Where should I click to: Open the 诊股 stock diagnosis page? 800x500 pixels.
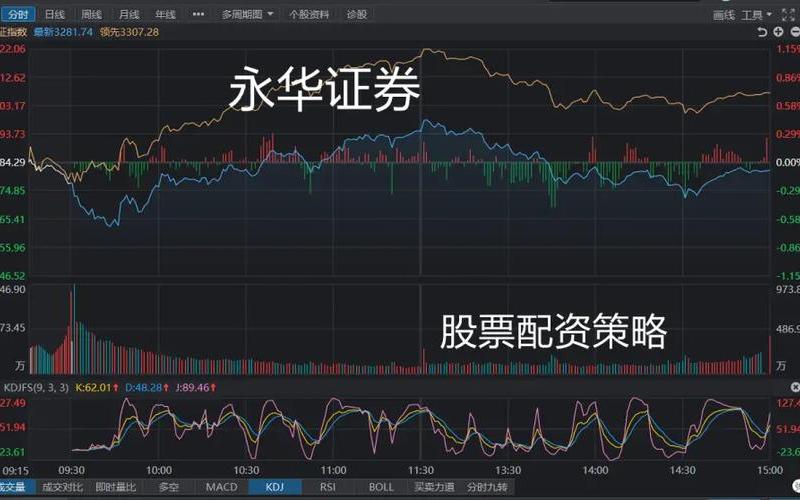[x=357, y=14]
